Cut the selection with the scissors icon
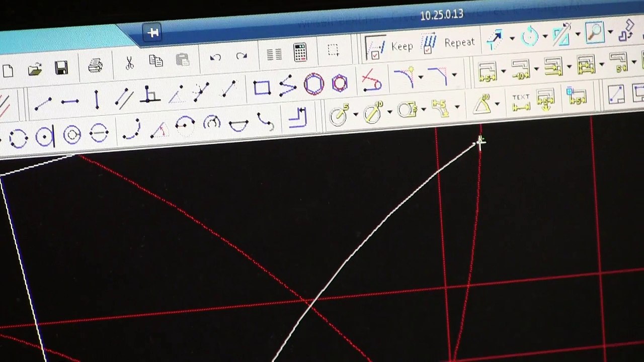 [129, 63]
